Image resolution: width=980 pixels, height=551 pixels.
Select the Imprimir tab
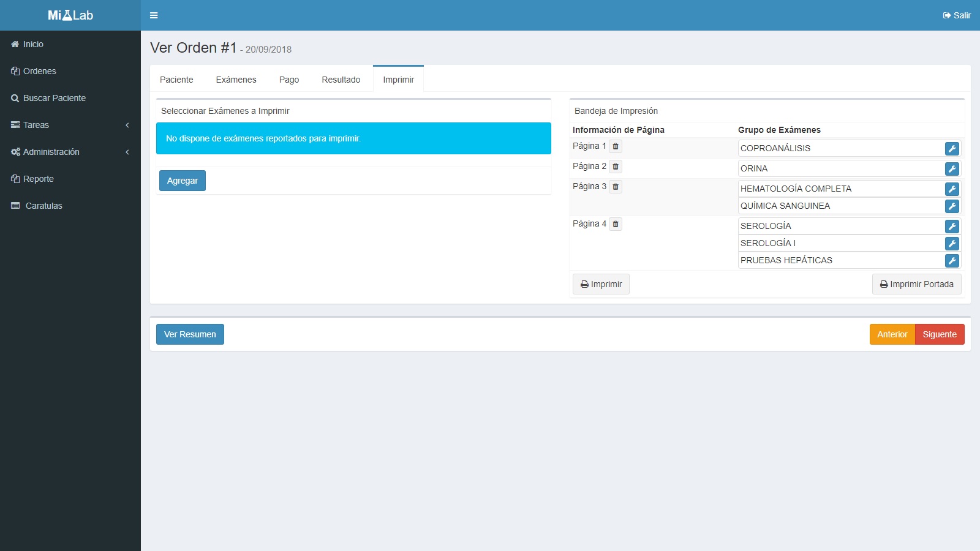(x=398, y=79)
